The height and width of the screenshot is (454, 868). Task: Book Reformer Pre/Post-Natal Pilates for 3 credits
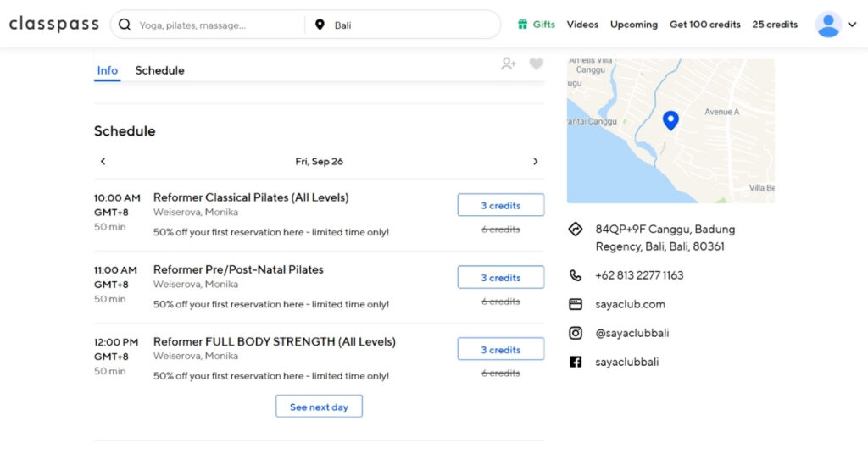(x=500, y=277)
